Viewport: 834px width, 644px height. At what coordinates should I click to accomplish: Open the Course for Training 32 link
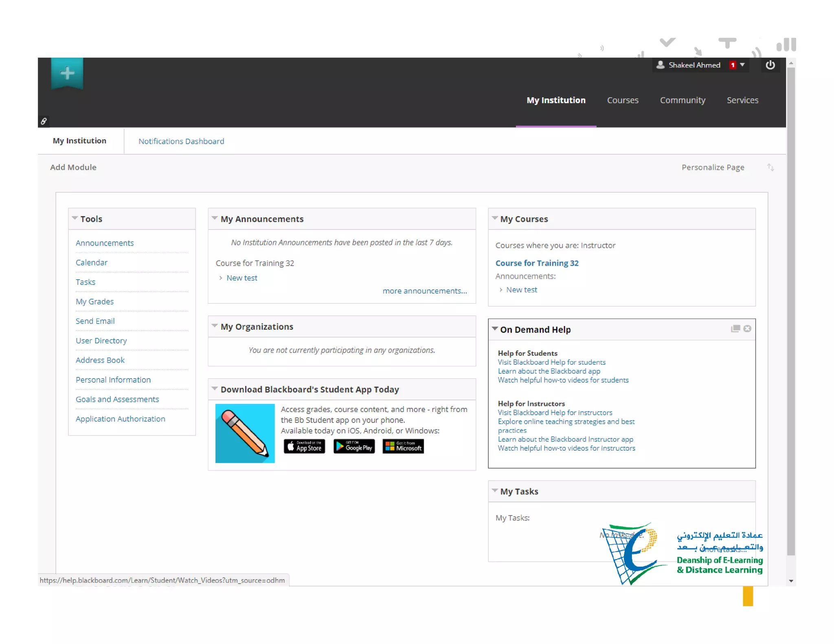tap(537, 263)
